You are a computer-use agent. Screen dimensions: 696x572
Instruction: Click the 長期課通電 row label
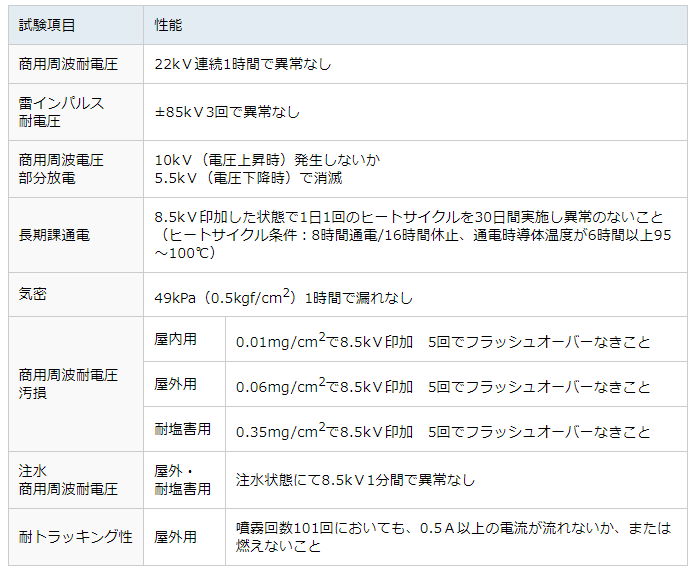point(54,236)
